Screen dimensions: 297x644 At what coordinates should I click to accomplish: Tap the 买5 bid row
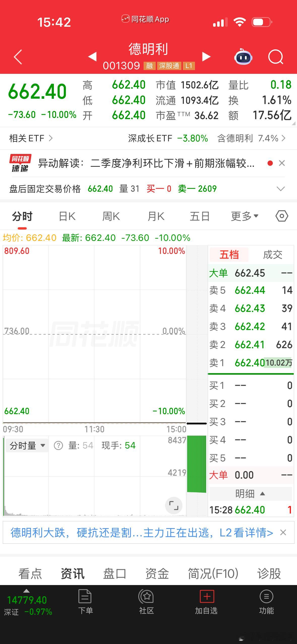tap(251, 458)
